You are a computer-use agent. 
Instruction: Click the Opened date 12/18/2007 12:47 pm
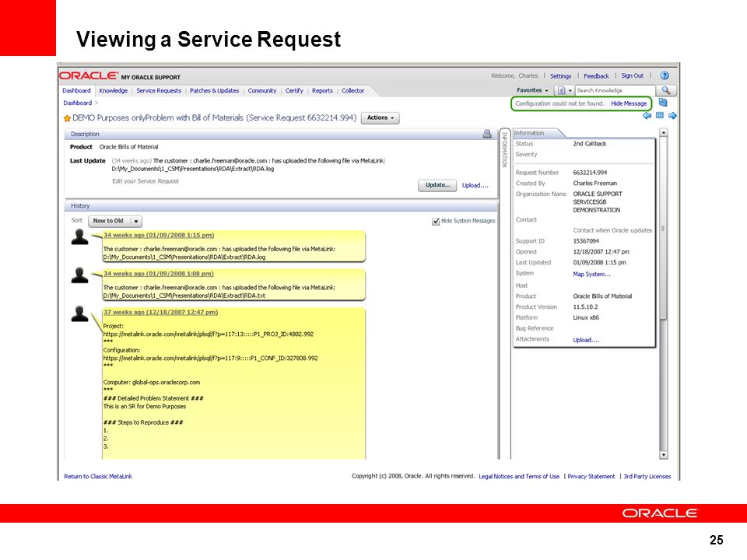click(601, 252)
